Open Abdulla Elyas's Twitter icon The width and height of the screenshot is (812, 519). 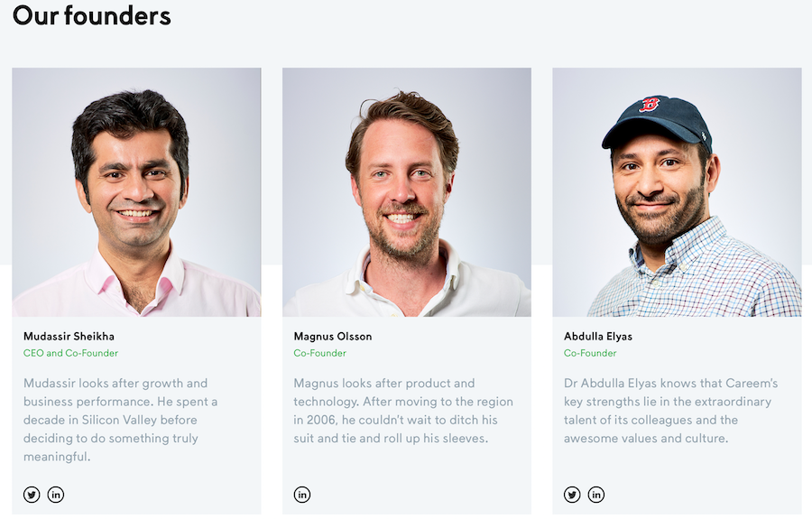[572, 495]
